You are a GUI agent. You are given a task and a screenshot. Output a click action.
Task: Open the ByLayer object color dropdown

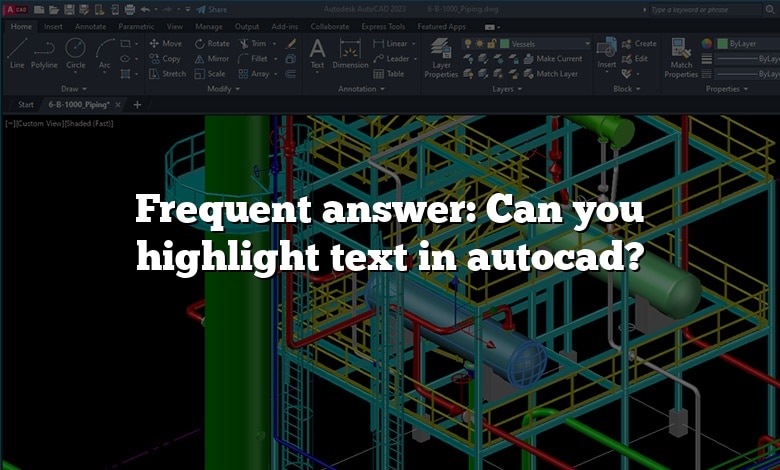click(749, 44)
